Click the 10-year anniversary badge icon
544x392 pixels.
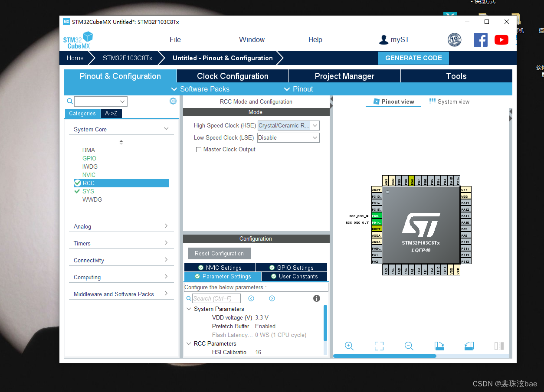[455, 40]
